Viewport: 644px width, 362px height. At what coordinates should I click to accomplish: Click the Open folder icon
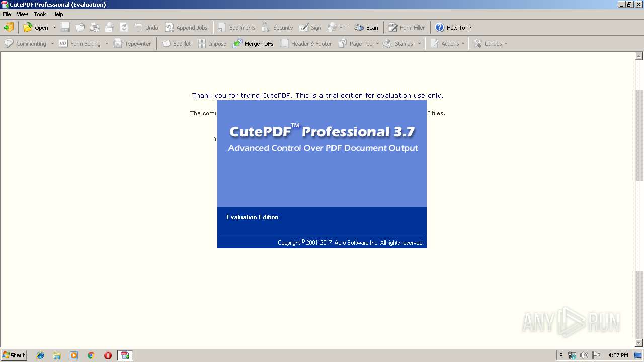coord(28,28)
